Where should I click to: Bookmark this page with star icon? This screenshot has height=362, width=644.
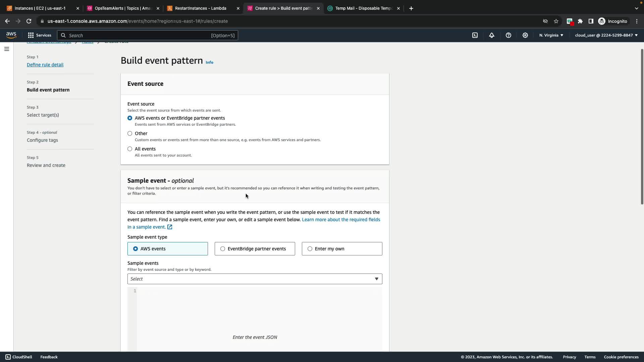pos(556,21)
